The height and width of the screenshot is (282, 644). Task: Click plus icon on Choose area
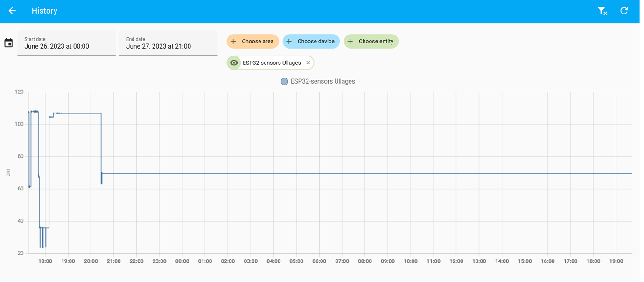pos(234,42)
